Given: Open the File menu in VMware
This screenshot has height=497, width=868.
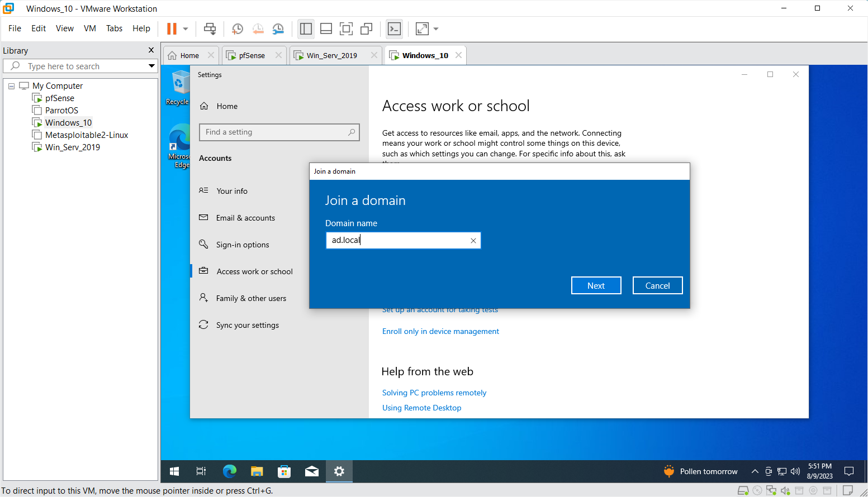Looking at the screenshot, I should click(x=15, y=28).
